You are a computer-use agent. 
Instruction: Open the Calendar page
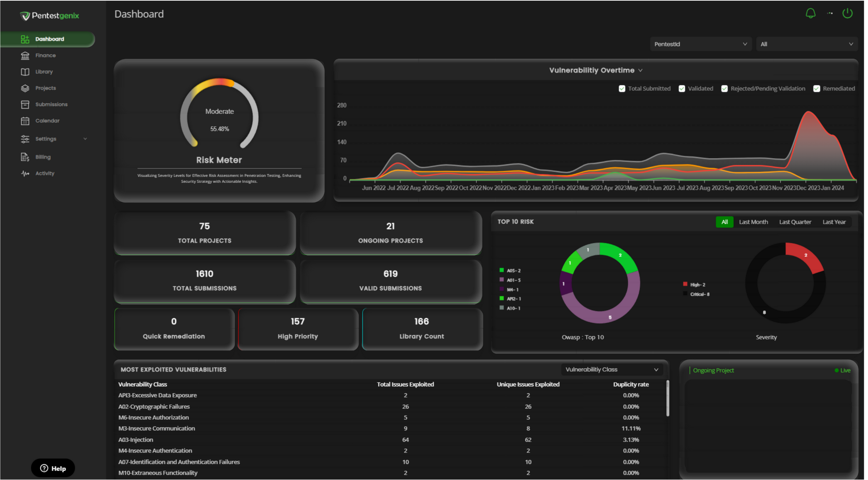coord(47,121)
